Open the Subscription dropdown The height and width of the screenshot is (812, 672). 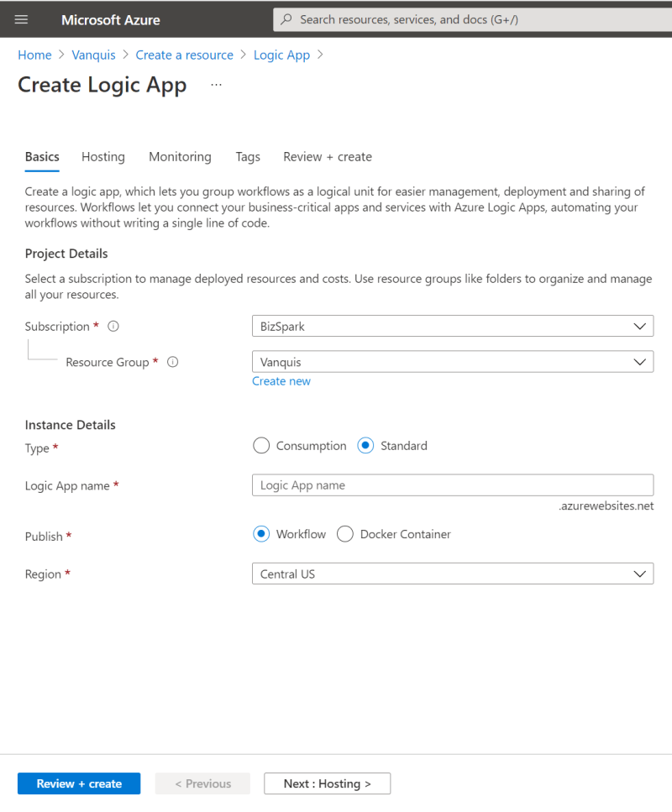pyautogui.click(x=452, y=327)
